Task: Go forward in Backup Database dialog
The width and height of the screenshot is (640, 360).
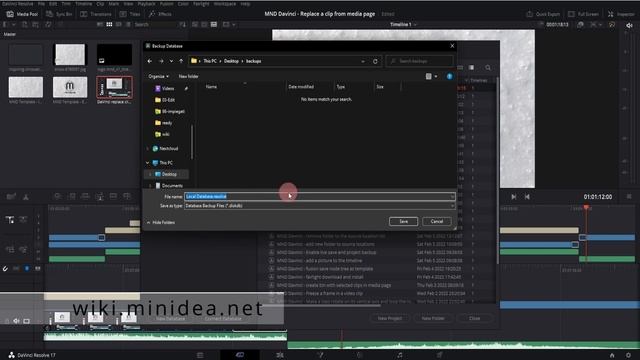Action: coord(161,61)
